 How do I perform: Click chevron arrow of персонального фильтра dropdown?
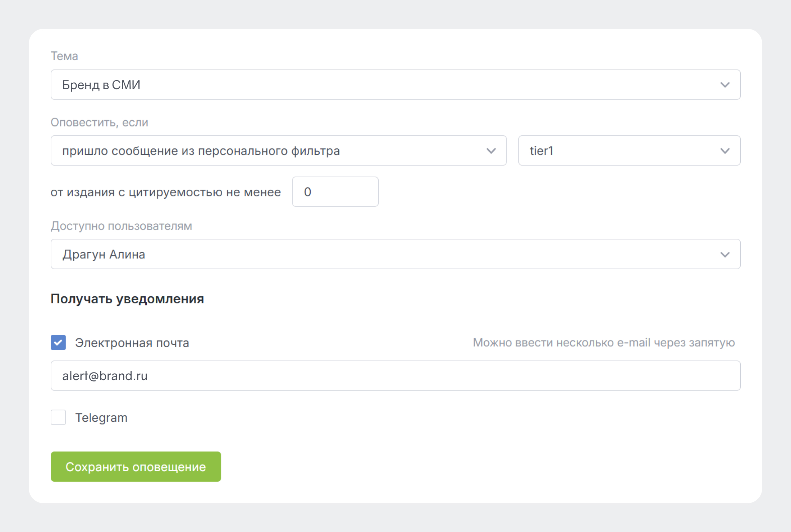[x=491, y=151]
